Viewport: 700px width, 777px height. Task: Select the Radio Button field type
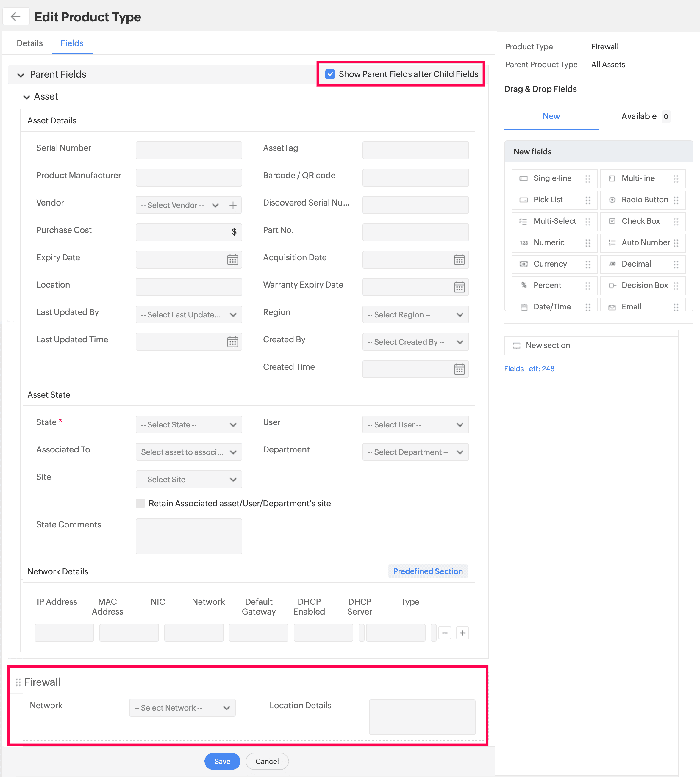pos(645,200)
